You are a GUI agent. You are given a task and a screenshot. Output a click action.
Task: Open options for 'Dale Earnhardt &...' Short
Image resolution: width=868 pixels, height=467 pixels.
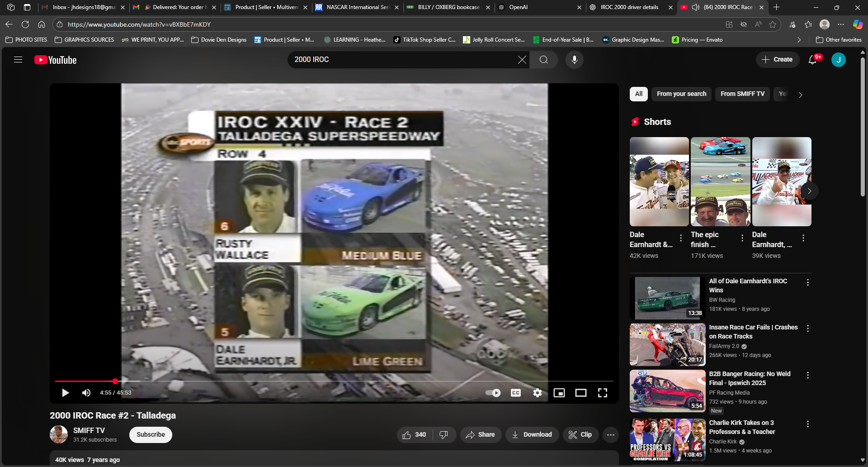pos(681,238)
